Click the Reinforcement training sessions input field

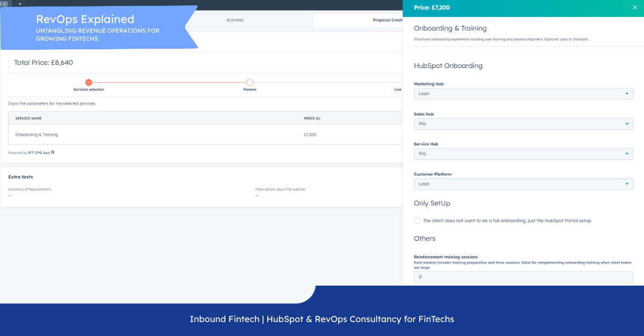tap(523, 277)
